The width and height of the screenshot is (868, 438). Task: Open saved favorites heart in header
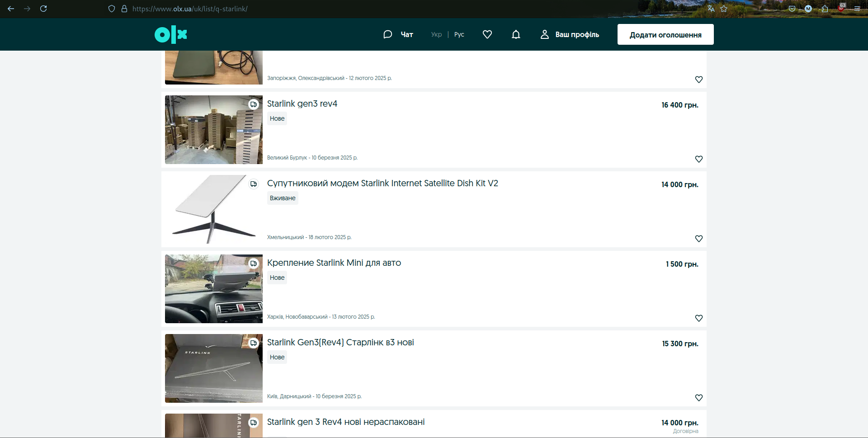487,34
